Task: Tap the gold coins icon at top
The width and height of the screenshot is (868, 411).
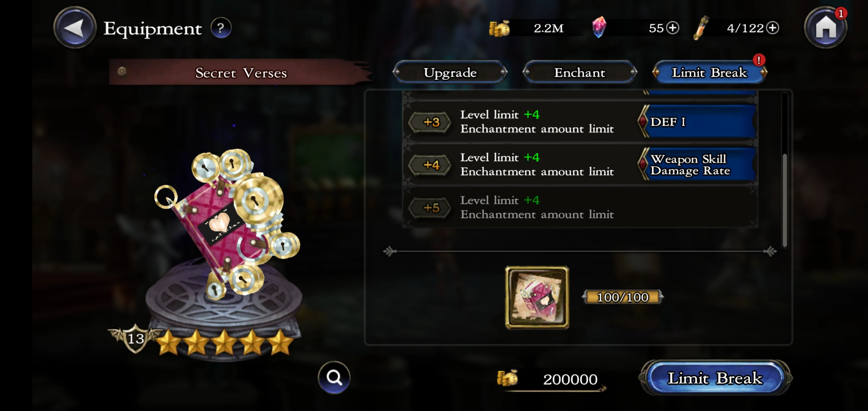Action: tap(499, 28)
